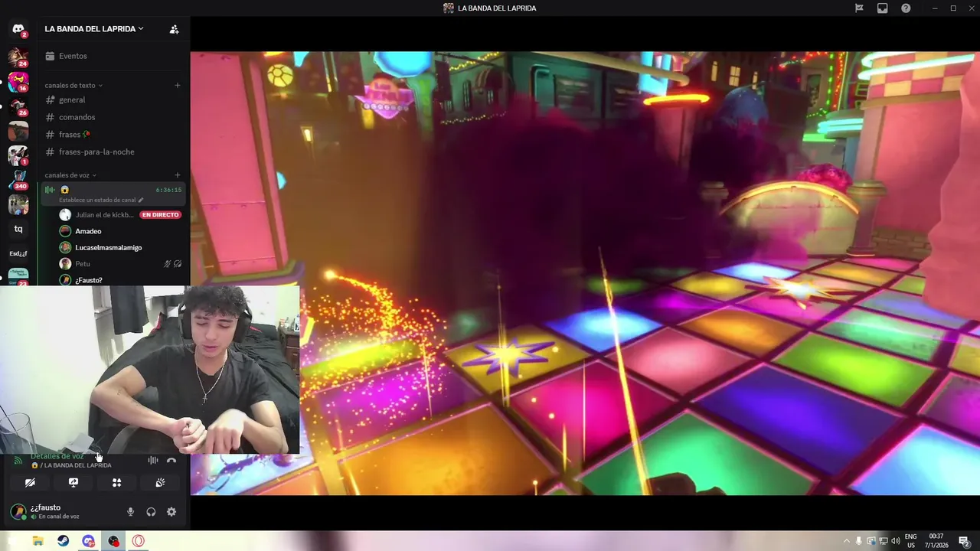
Task: Open user settings gear
Action: 171,512
